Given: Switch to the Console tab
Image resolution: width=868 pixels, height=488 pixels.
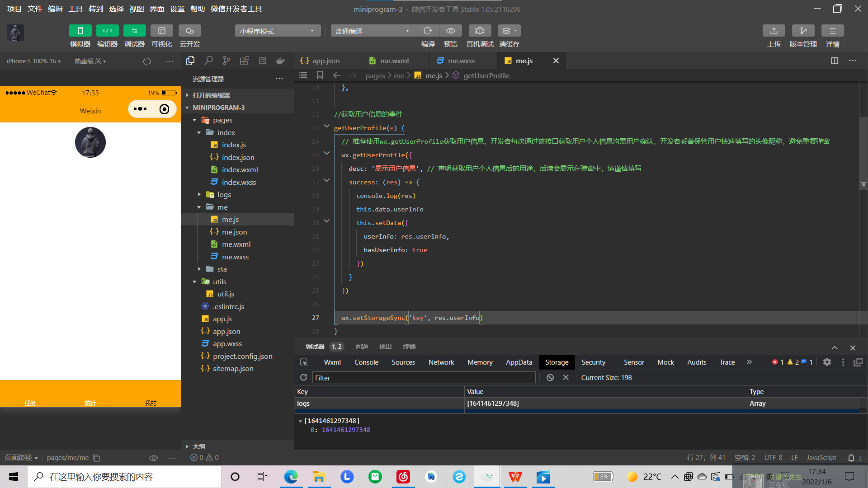Looking at the screenshot, I should point(366,362).
